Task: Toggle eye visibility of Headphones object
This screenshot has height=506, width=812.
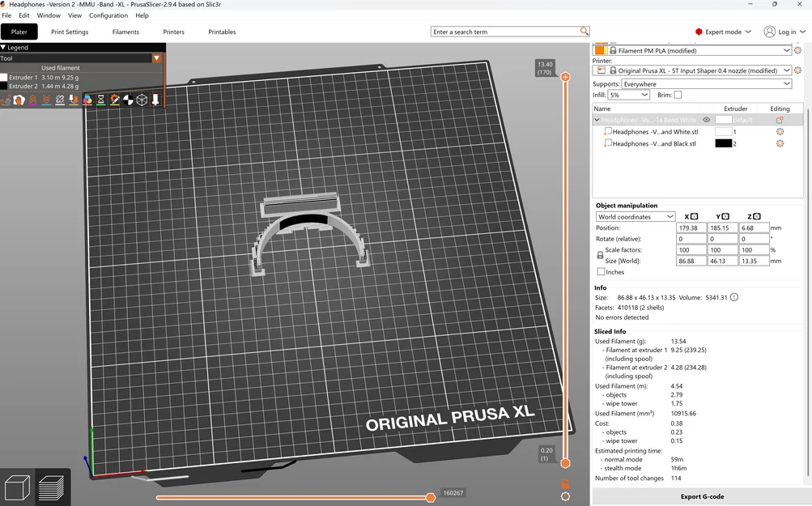Action: 707,120
